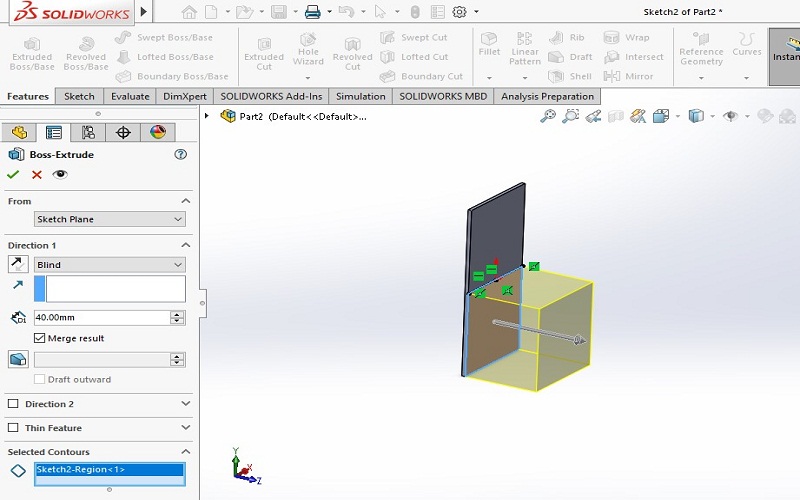800x500 pixels.
Task: Switch to the ConfigurationManager tab icon
Action: (88, 133)
